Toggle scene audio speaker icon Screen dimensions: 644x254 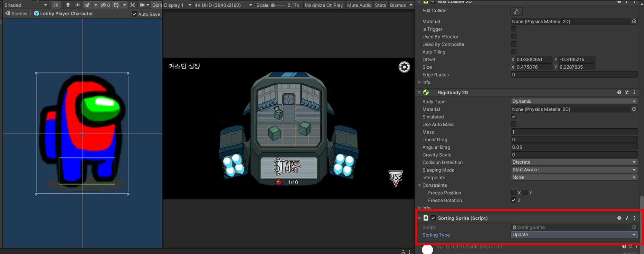[x=78, y=5]
